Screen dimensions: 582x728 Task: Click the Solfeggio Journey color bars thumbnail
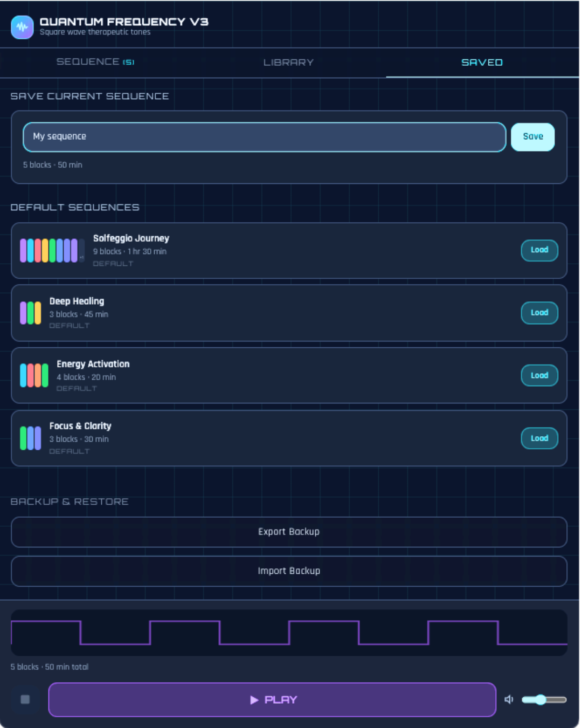tap(52, 251)
